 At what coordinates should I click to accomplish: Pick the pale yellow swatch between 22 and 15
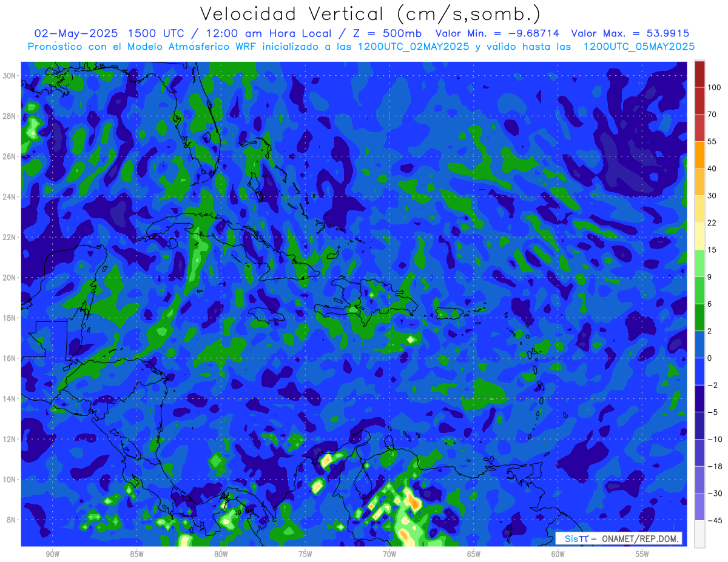[699, 236]
